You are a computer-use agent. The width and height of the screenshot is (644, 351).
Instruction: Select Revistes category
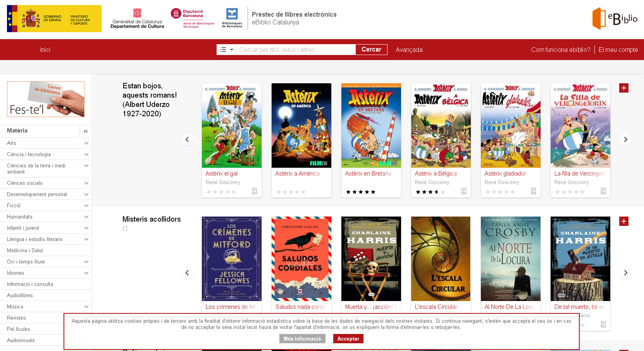pos(16,318)
